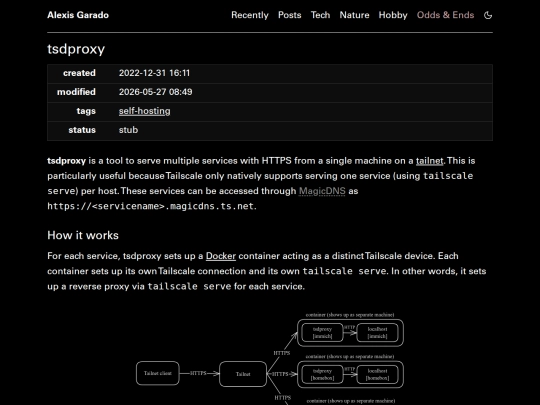Click the status value stub
This screenshot has width=540, height=405.
point(128,130)
